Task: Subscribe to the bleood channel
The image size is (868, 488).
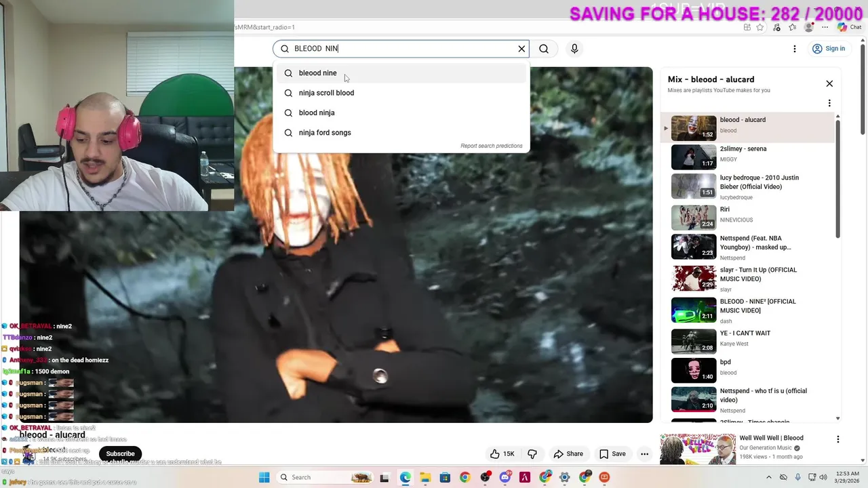Action: [x=120, y=454]
